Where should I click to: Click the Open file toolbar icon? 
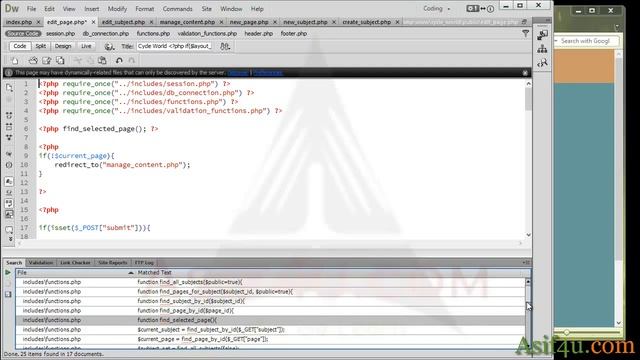point(33,61)
